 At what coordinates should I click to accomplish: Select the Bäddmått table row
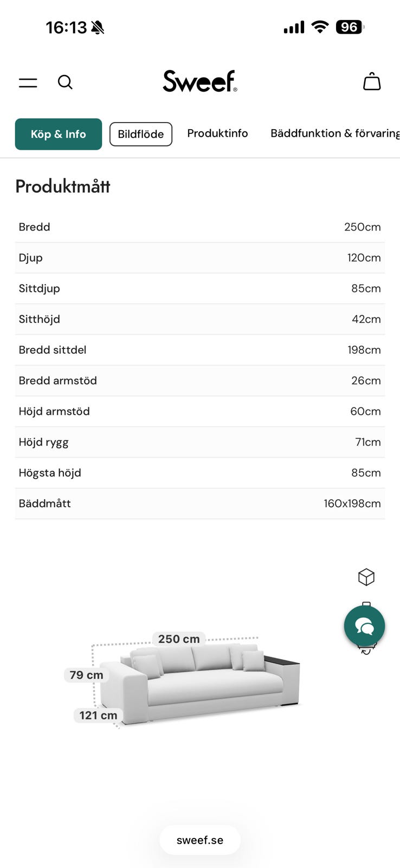click(x=200, y=503)
